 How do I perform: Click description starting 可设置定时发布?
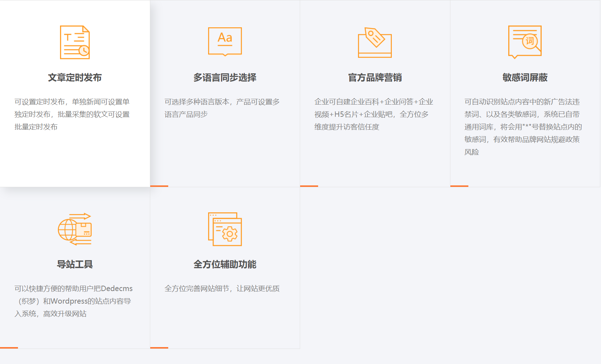coord(72,114)
